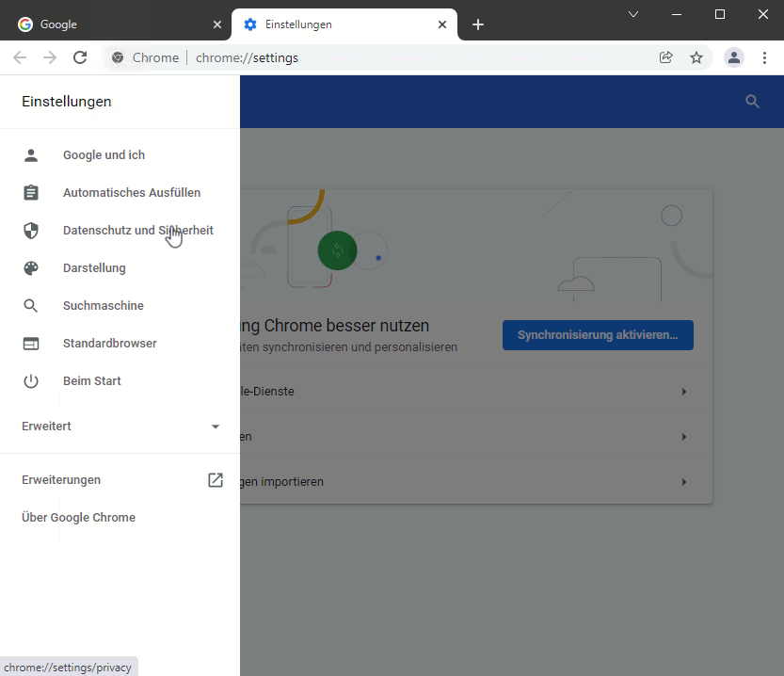Click the Standardbrowser window icon

(31, 344)
